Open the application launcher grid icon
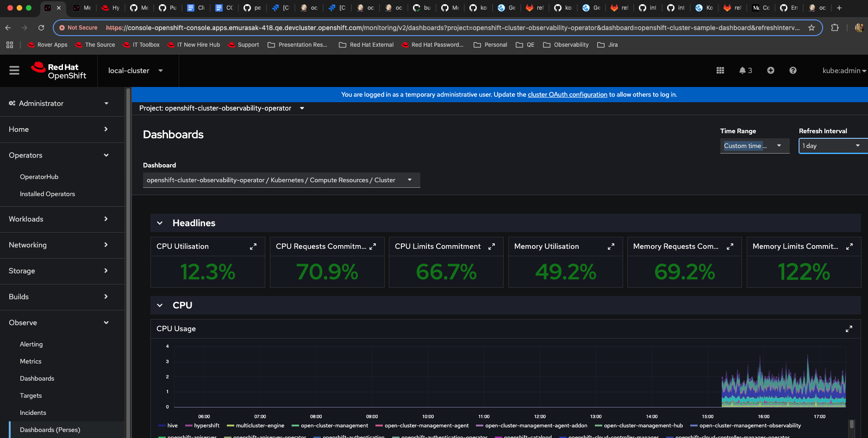Screen dimensions: 868x438 720,70
